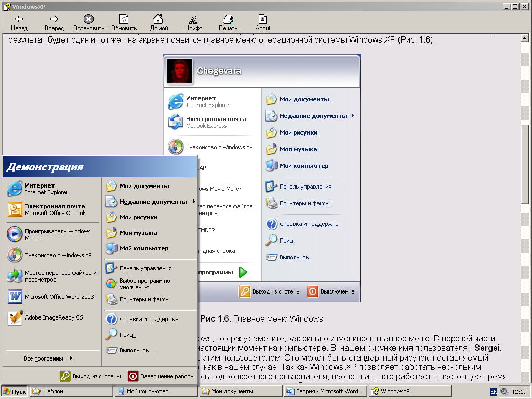Switch to the Мои документы taskbar window
The image size is (532, 399).
[x=241, y=391]
